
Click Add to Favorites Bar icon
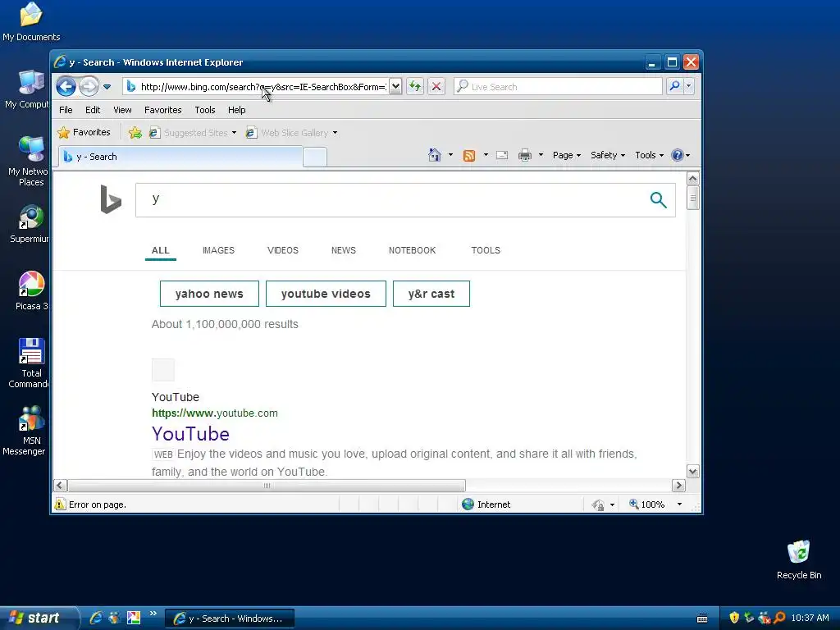(x=135, y=133)
